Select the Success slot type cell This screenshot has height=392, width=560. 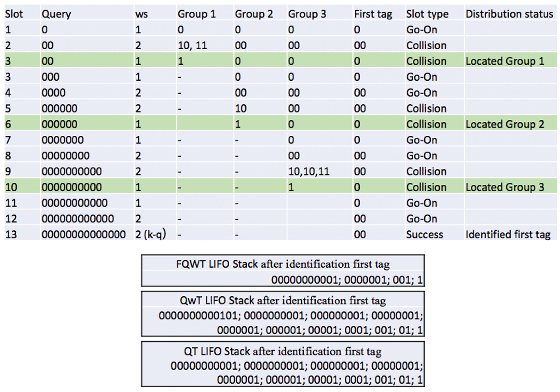424,235
